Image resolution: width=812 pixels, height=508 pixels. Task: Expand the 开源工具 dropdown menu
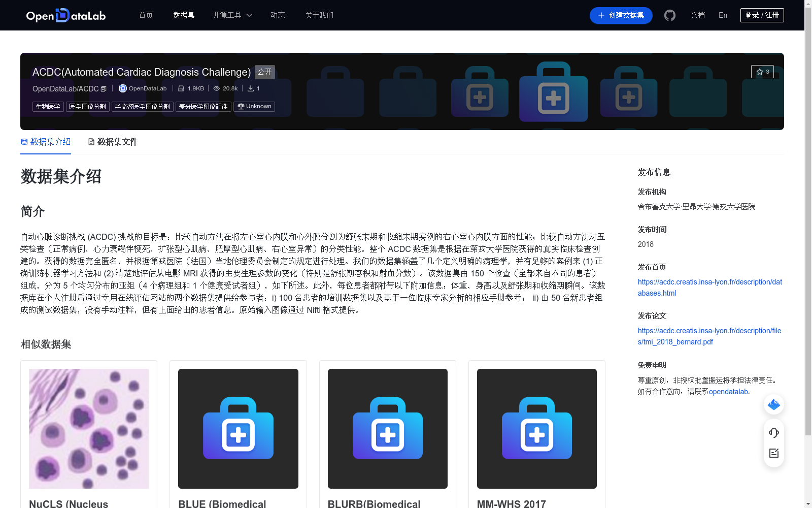tap(232, 15)
